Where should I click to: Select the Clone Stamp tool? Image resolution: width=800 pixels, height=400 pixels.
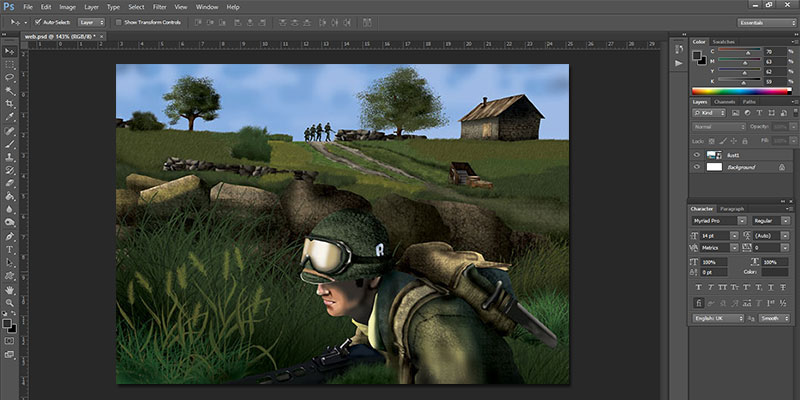tap(10, 157)
